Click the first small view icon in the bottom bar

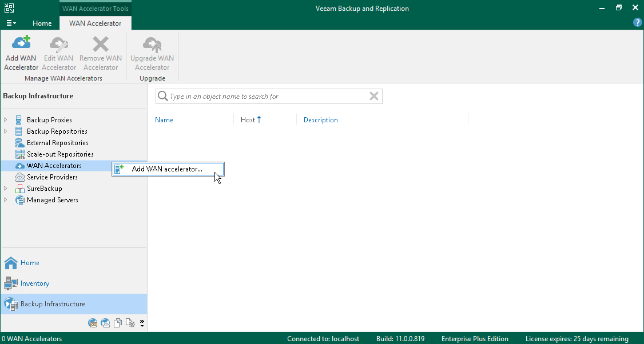click(93, 323)
